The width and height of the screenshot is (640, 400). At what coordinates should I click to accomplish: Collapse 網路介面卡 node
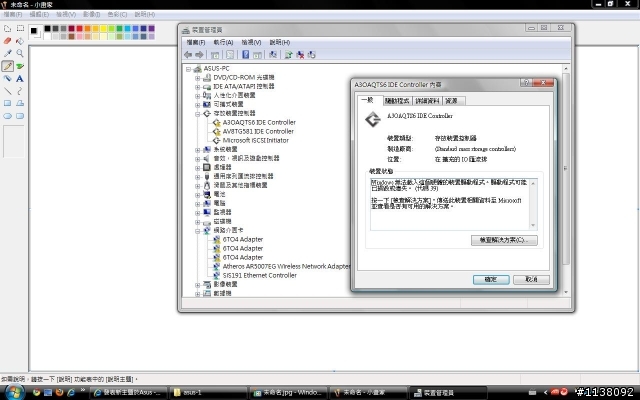pyautogui.click(x=198, y=230)
